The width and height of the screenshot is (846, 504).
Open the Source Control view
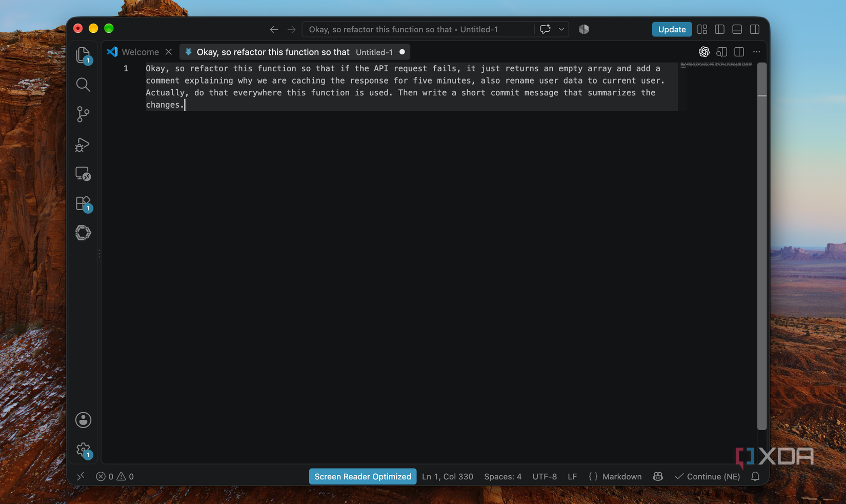pyautogui.click(x=83, y=114)
